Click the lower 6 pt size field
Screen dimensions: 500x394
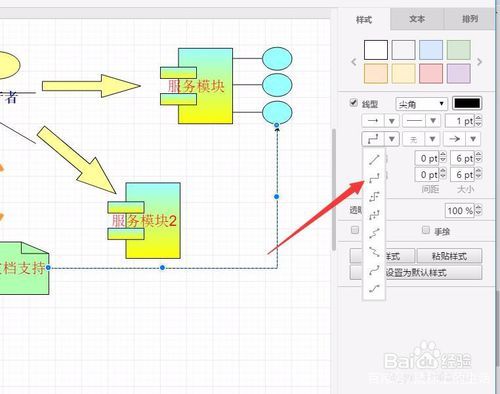pos(462,174)
